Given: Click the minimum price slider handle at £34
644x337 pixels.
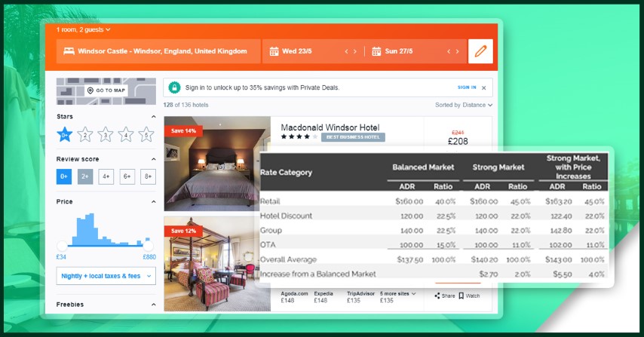Looking at the screenshot, I should click(x=62, y=246).
